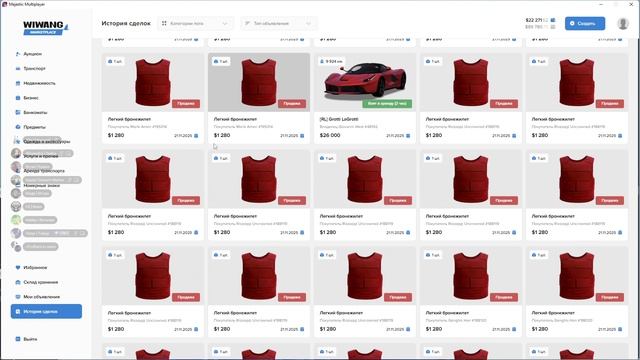
Task: Expand the Категория лота dropdown
Action: click(195, 24)
